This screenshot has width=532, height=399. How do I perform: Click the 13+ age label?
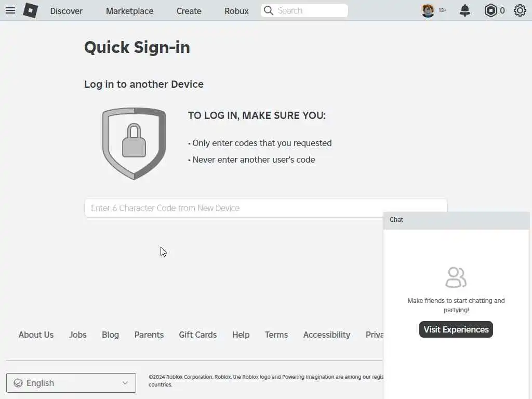pyautogui.click(x=443, y=10)
